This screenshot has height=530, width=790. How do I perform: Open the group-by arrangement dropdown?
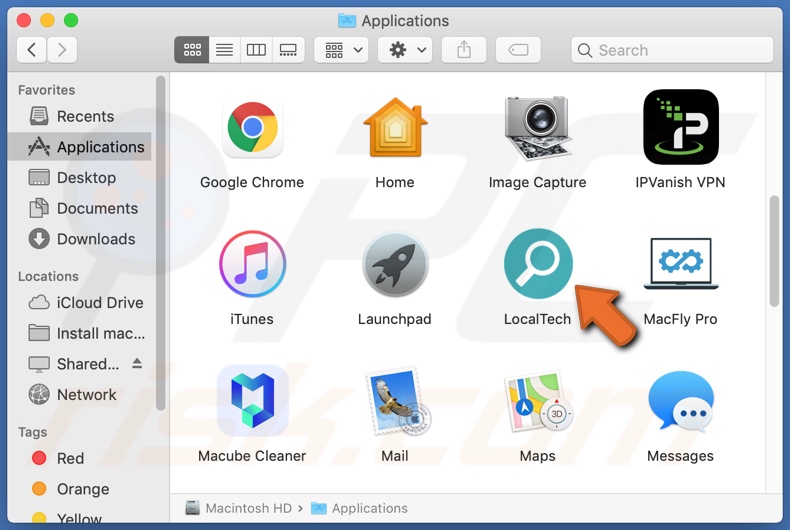point(341,50)
